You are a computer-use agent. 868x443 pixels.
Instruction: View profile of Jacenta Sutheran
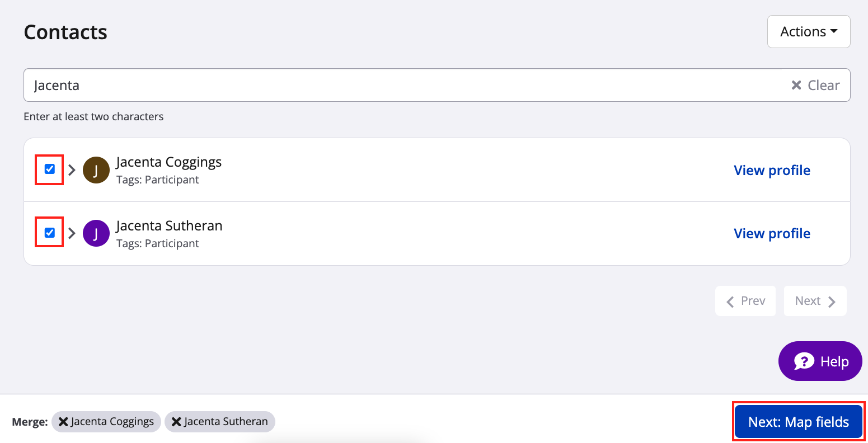(x=772, y=233)
